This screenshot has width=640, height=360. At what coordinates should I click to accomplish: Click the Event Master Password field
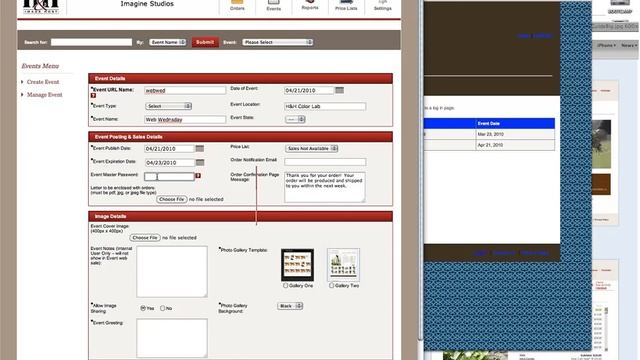coord(169,176)
